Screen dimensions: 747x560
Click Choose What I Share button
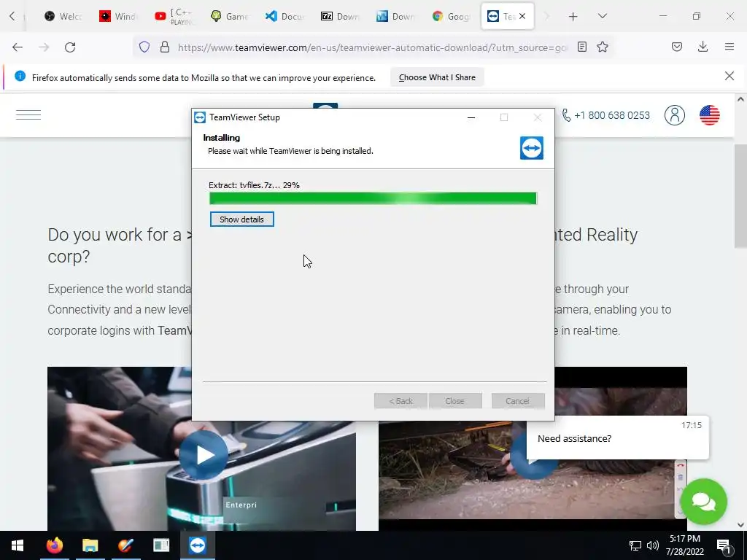coord(437,77)
